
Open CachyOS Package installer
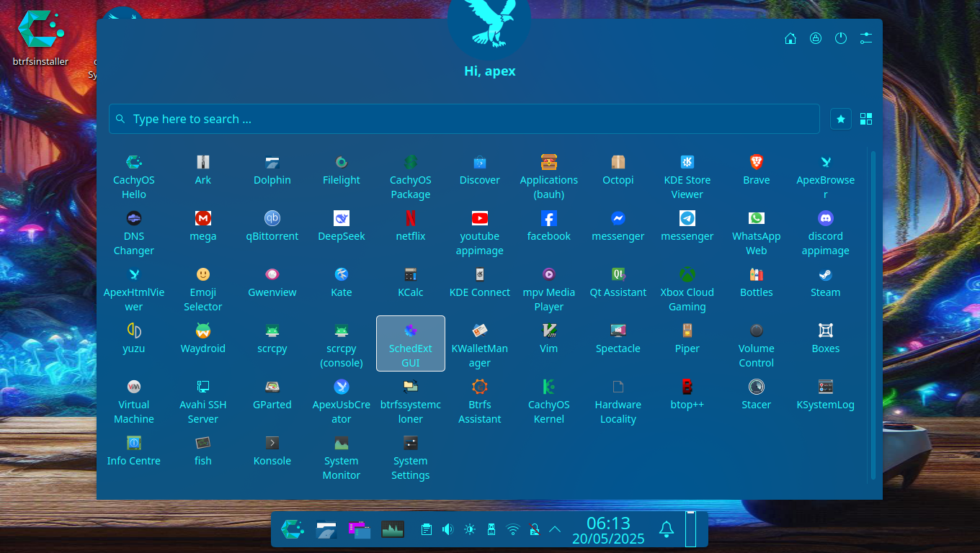(411, 176)
